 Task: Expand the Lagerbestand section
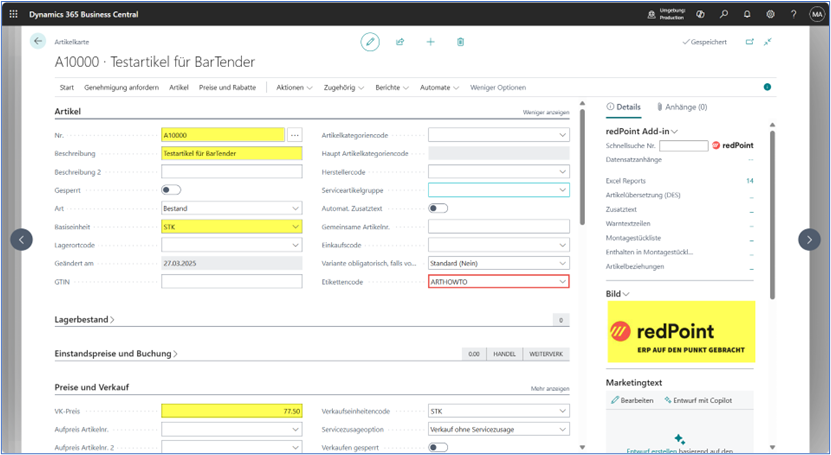(x=84, y=319)
